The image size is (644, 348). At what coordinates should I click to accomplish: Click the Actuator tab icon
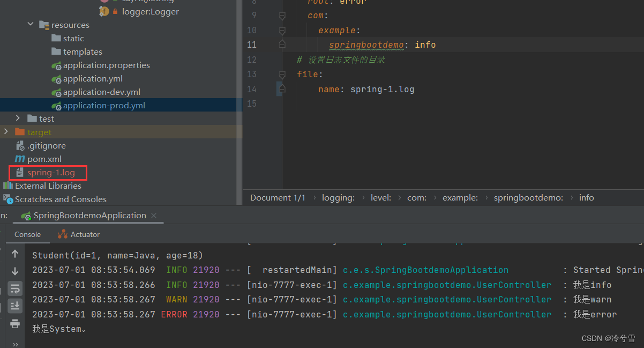point(63,234)
